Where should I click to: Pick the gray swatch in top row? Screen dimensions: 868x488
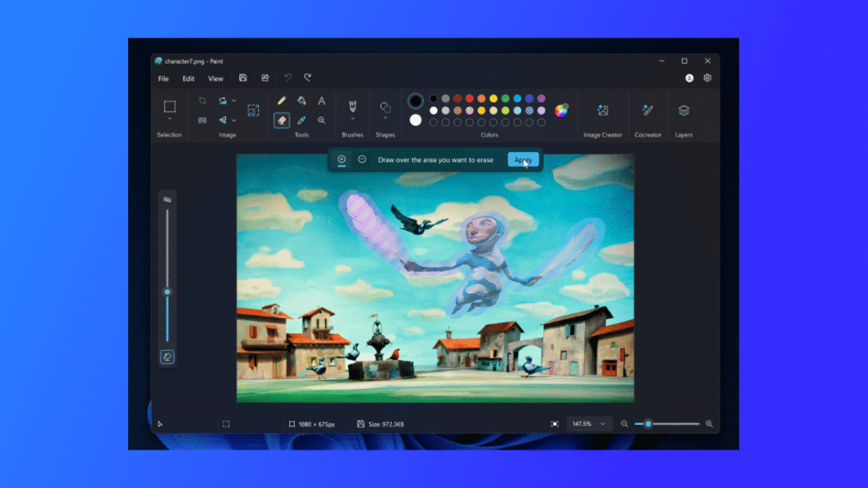[446, 98]
